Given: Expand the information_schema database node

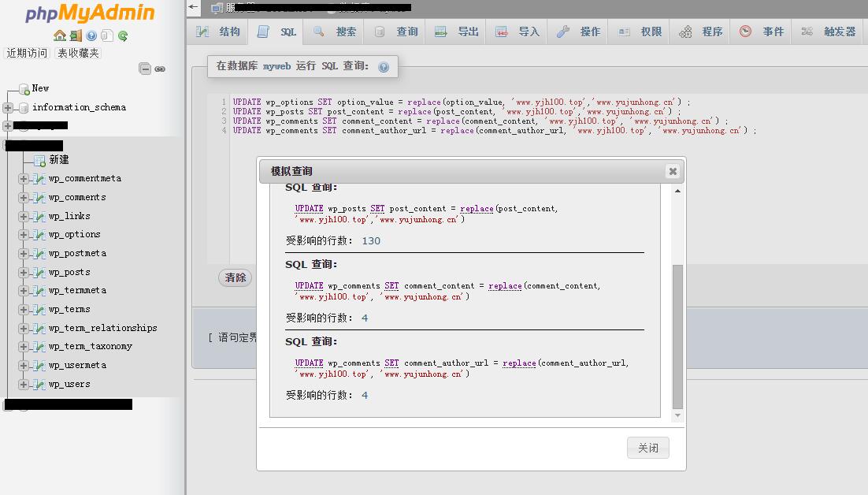Looking at the screenshot, I should (x=8, y=107).
